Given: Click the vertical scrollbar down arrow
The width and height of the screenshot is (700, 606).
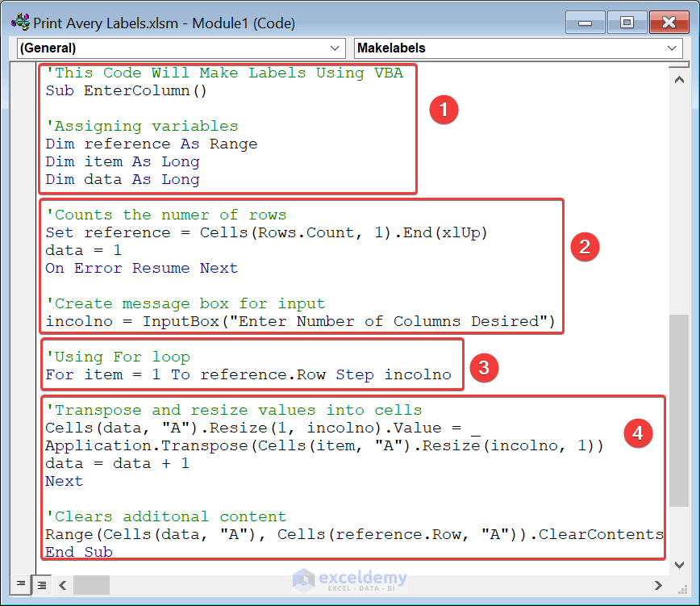Looking at the screenshot, I should [x=680, y=564].
